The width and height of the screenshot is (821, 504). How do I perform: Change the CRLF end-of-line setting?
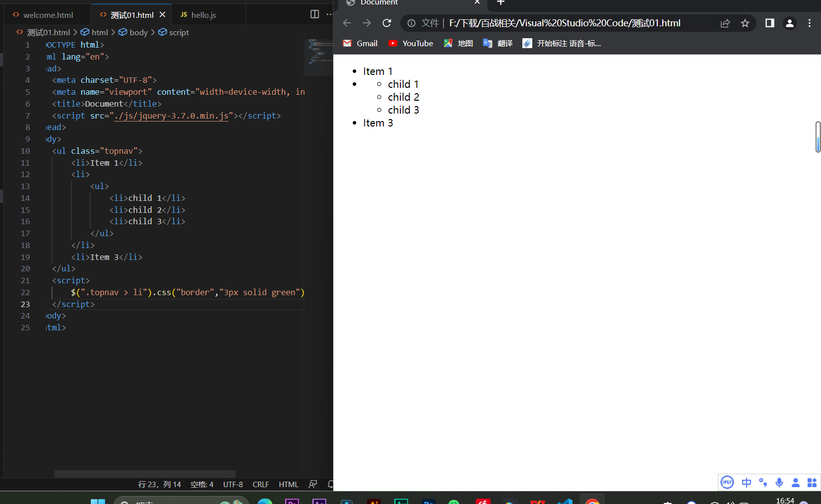[x=260, y=485]
